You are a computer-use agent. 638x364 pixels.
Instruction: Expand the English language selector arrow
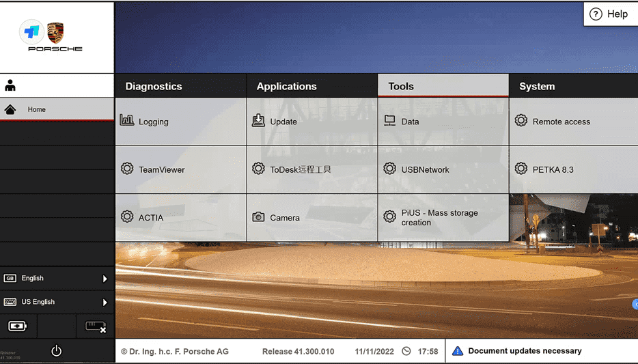pyautogui.click(x=105, y=279)
